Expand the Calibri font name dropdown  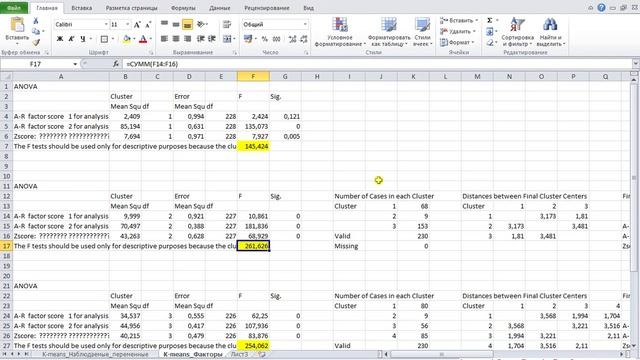coord(106,24)
